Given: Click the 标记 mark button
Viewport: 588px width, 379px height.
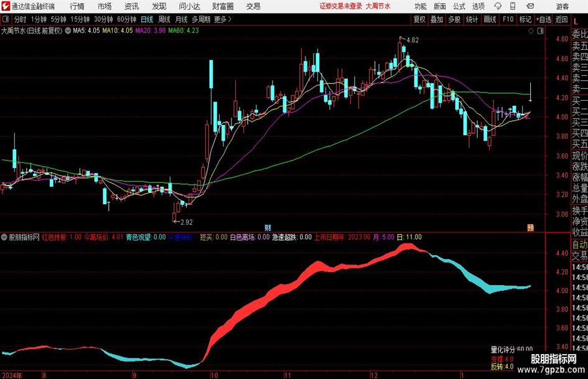Looking at the screenshot, I should click(525, 19).
